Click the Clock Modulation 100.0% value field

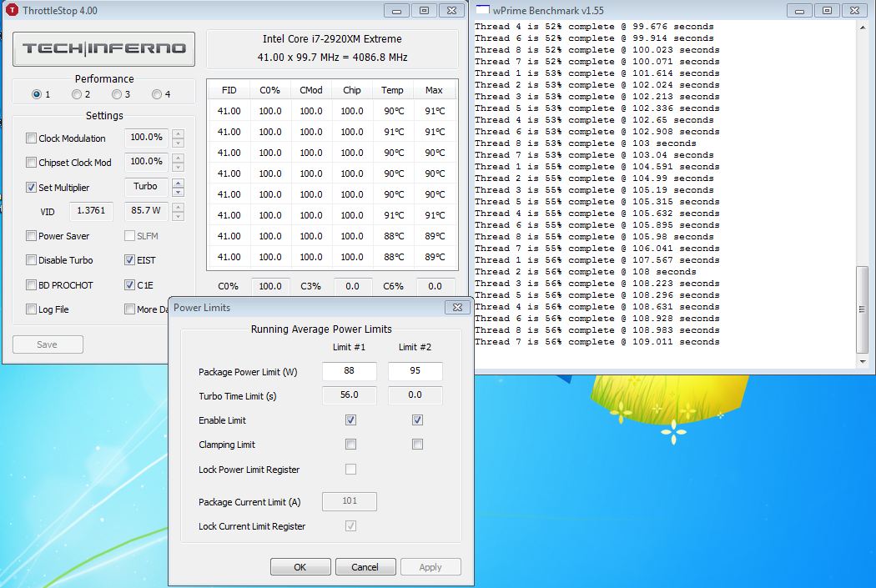click(146, 138)
